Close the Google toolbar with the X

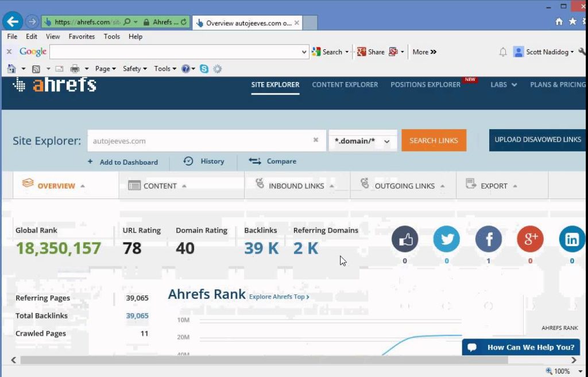tap(9, 52)
